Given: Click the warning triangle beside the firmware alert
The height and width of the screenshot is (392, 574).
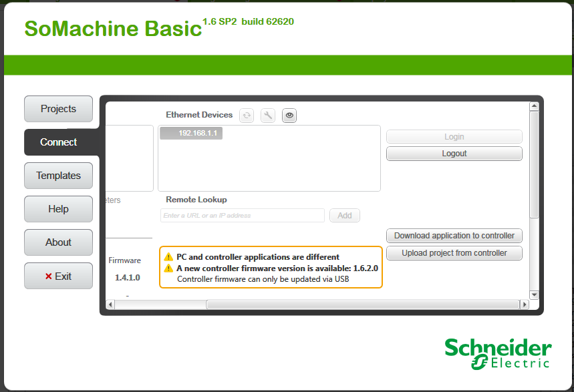Looking at the screenshot, I should pyautogui.click(x=168, y=266).
